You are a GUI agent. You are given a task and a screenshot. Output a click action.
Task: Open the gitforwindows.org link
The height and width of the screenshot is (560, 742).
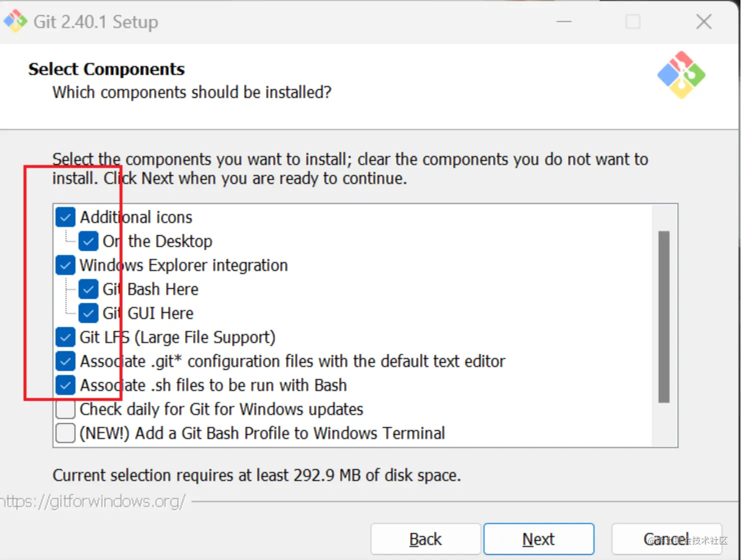click(93, 501)
